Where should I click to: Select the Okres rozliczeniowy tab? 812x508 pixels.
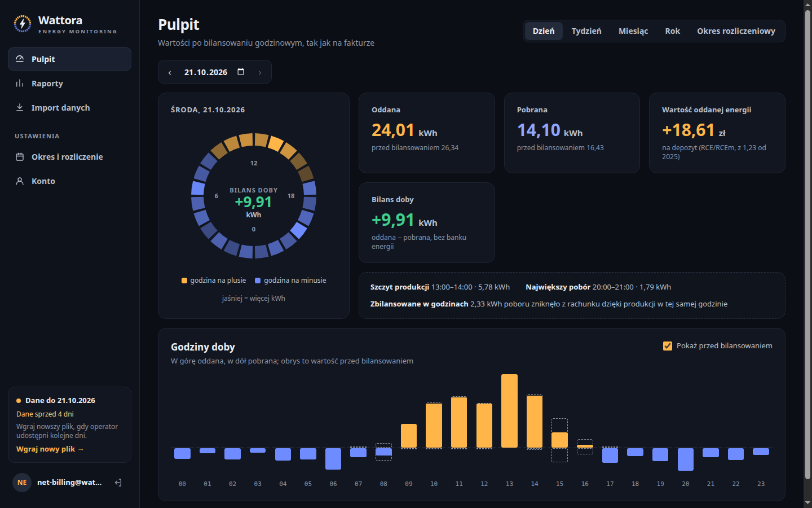pyautogui.click(x=736, y=31)
